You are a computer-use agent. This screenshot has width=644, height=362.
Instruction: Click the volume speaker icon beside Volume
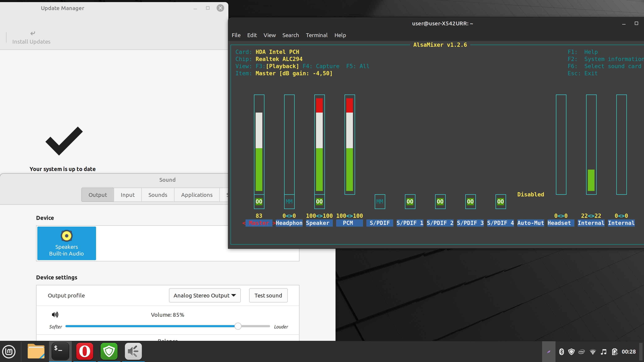[55, 315]
